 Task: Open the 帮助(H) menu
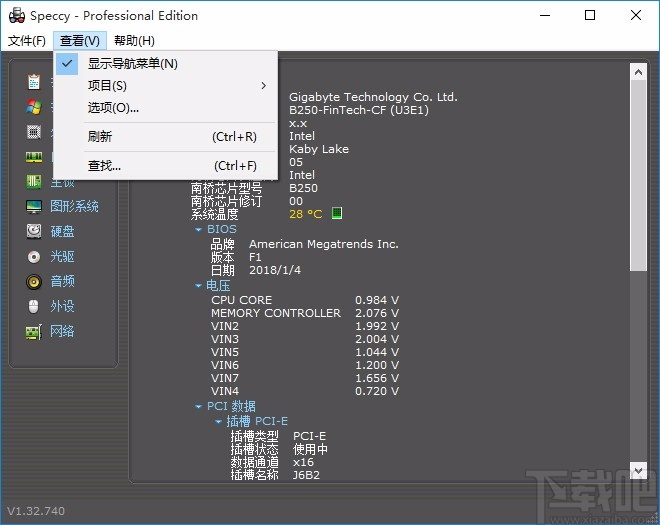tap(134, 41)
